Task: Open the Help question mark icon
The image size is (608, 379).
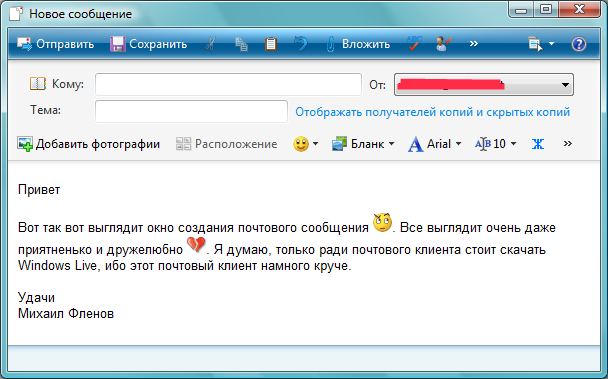Action: point(579,44)
